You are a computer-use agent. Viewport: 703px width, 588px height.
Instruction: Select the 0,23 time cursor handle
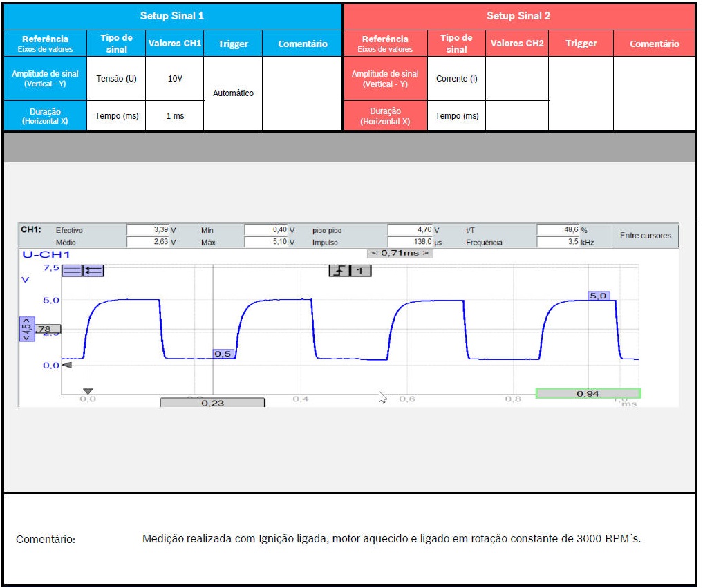pyautogui.click(x=212, y=402)
